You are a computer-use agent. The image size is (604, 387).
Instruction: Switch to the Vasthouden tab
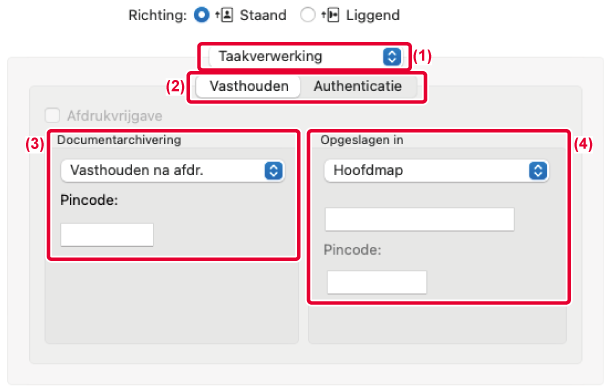point(248,86)
